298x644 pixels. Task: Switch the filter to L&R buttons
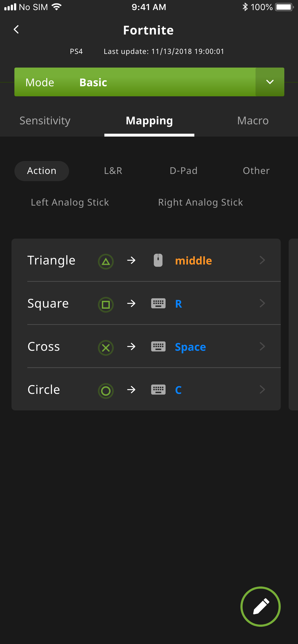pos(113,171)
